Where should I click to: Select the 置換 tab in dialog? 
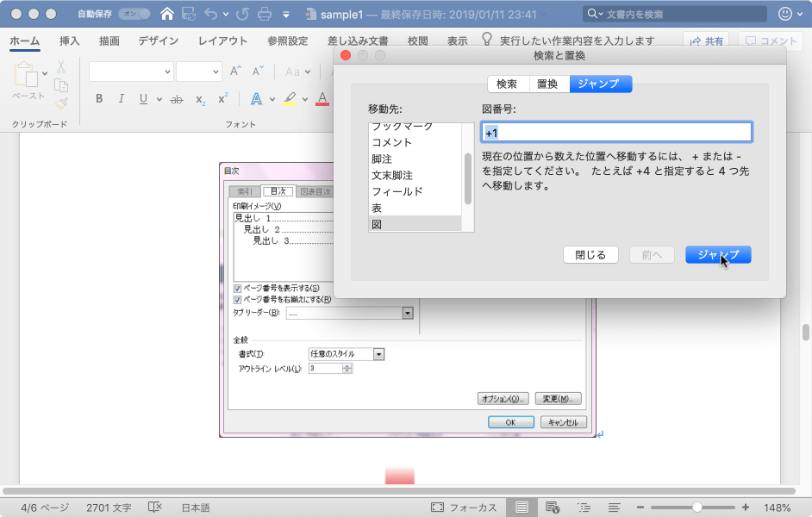coord(548,84)
